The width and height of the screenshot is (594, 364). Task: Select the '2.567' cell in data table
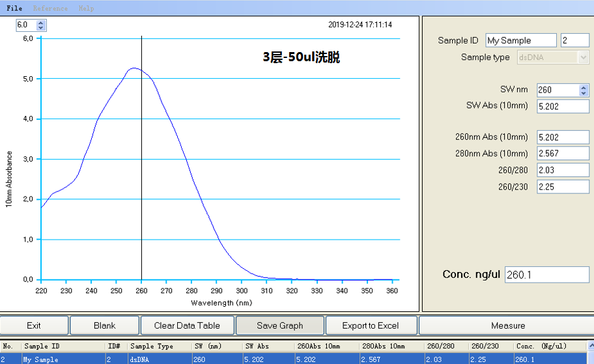click(x=391, y=359)
